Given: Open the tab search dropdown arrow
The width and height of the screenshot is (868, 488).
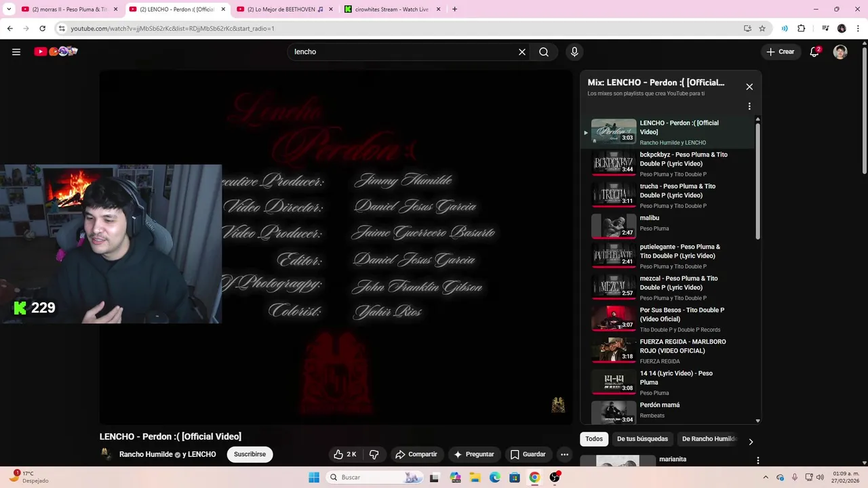Looking at the screenshot, I should point(9,9).
